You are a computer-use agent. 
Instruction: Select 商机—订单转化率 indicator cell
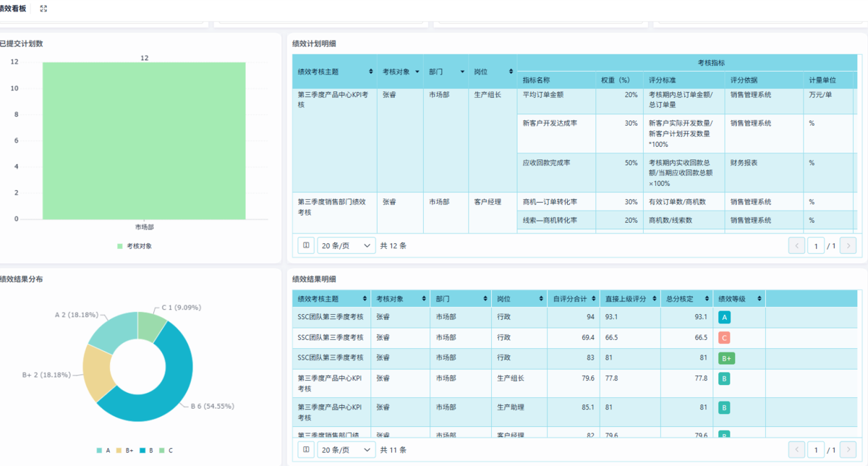557,202
